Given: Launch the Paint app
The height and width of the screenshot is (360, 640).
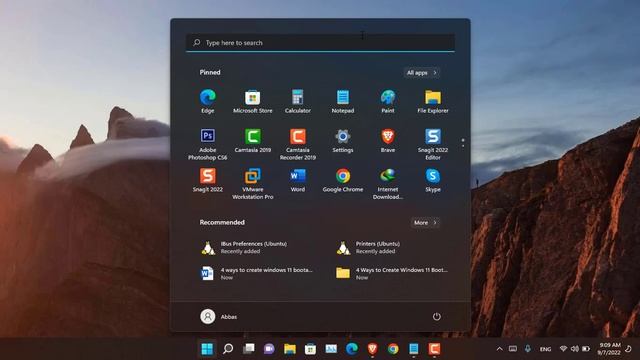Looking at the screenshot, I should point(388,101).
